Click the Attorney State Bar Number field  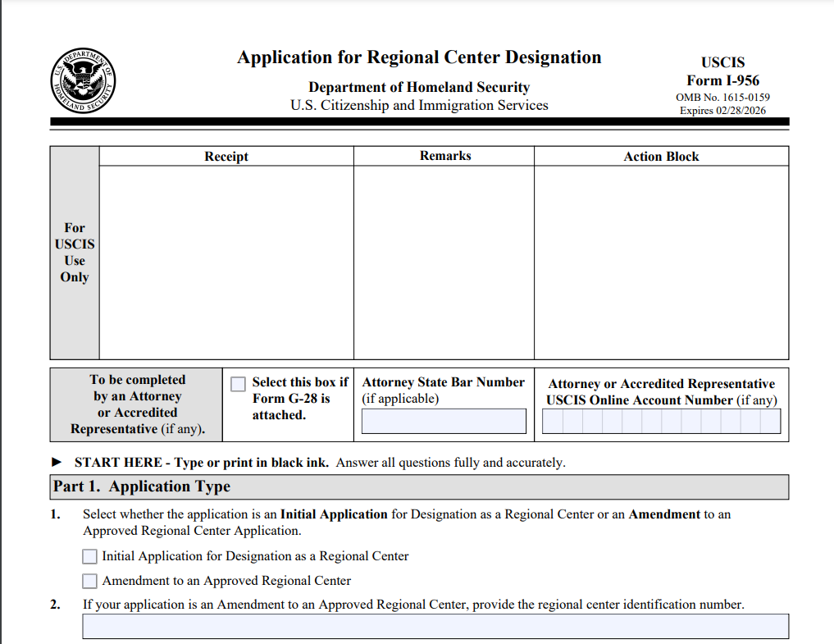(x=444, y=421)
